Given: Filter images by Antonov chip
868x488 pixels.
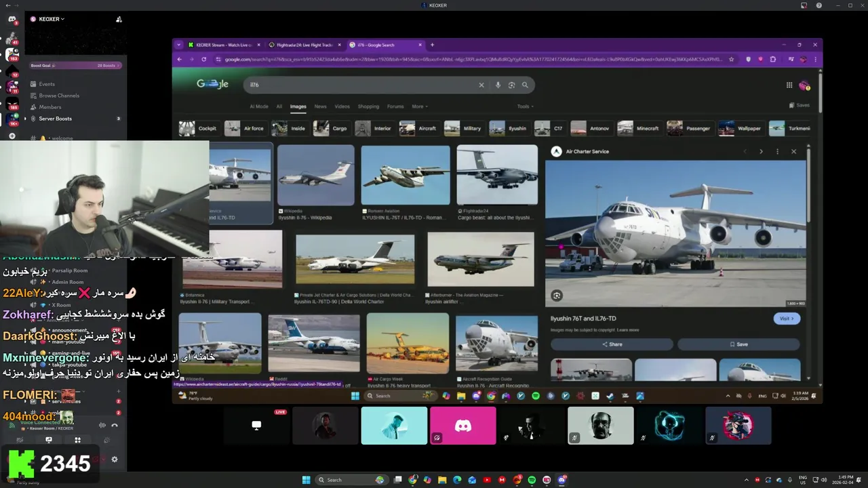Looking at the screenshot, I should tap(591, 128).
